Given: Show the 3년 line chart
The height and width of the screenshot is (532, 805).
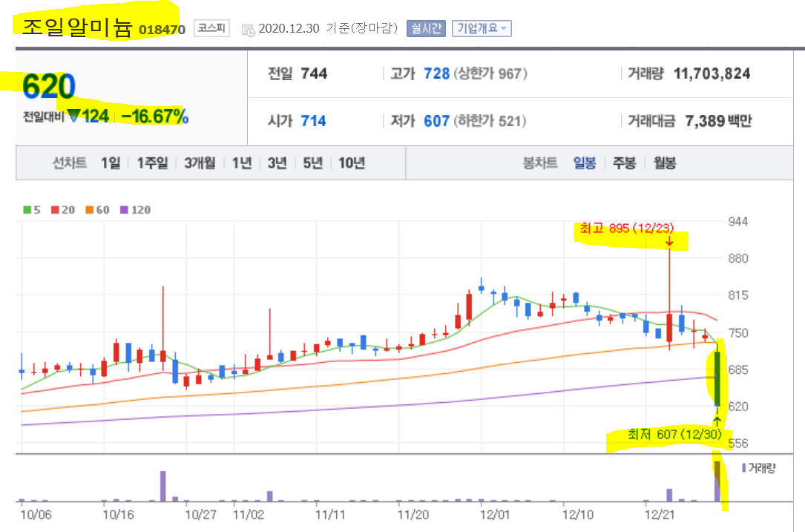Looking at the screenshot, I should (x=277, y=163).
